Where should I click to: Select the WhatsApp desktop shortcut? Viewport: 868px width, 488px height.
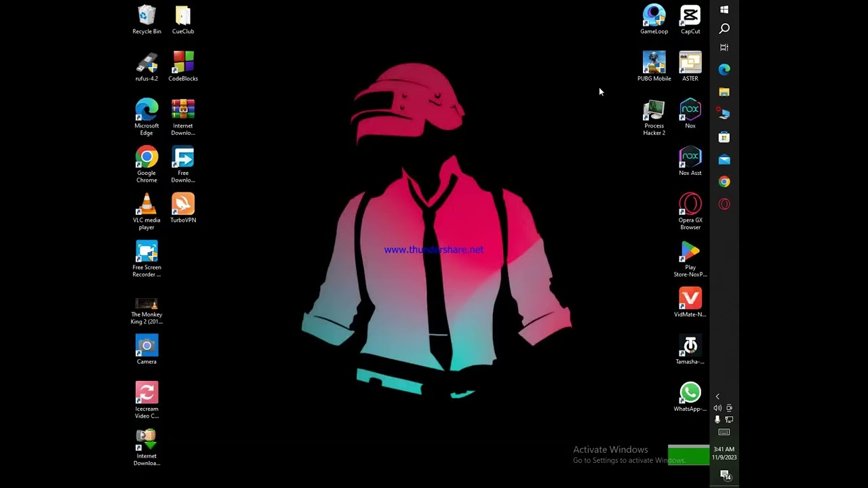tap(690, 398)
